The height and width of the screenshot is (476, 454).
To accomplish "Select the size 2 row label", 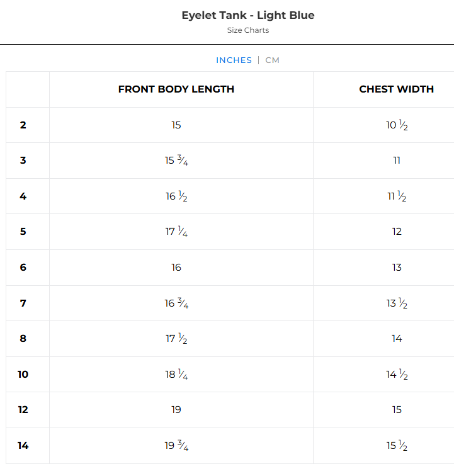I will coord(23,125).
